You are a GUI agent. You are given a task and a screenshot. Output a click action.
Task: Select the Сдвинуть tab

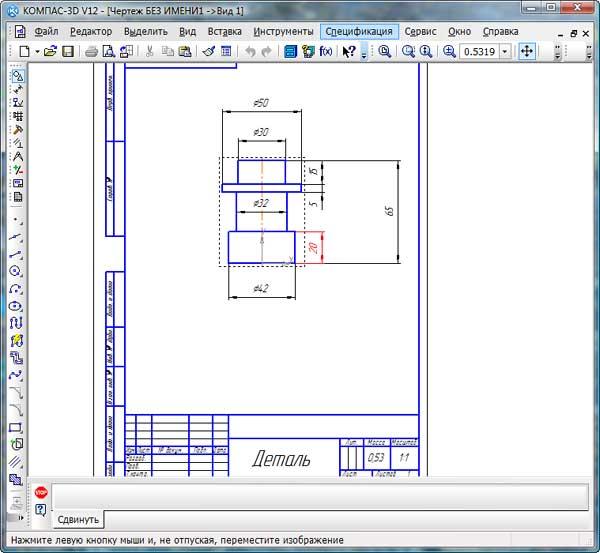(x=78, y=519)
